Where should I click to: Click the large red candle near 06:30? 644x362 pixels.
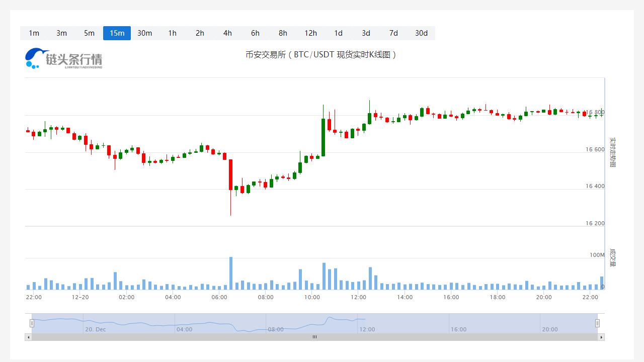click(231, 174)
